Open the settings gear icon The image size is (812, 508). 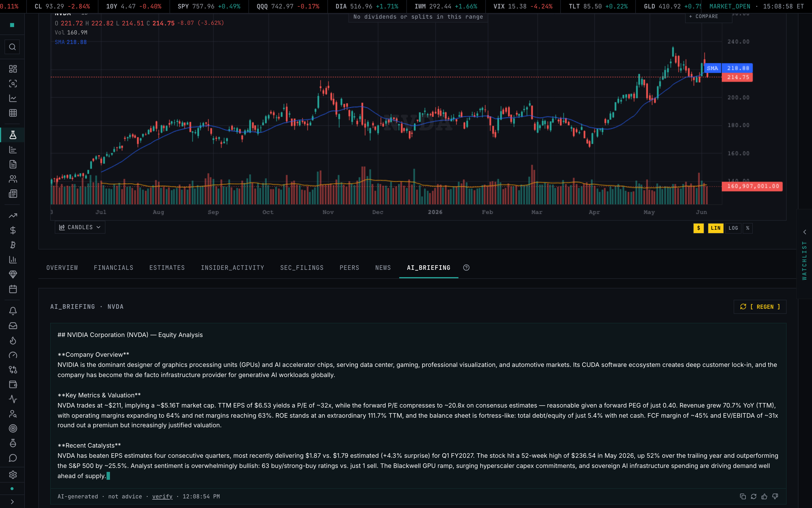pyautogui.click(x=13, y=475)
